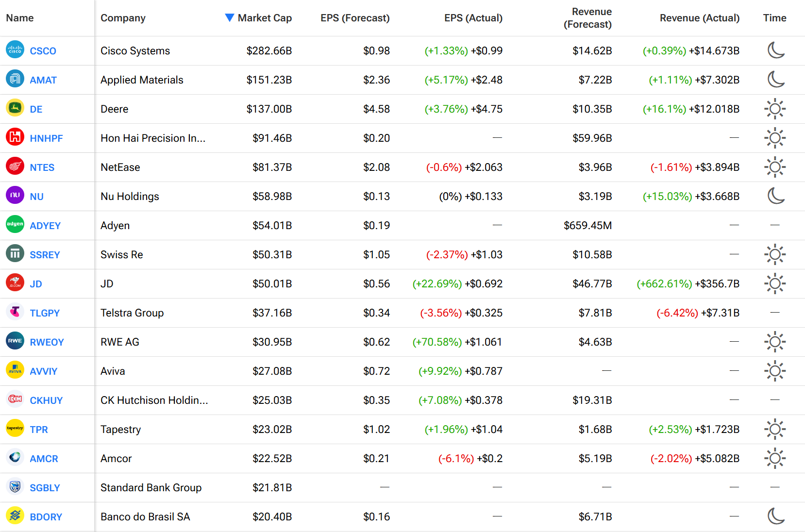Click the Amcor logo icon

pyautogui.click(x=15, y=457)
